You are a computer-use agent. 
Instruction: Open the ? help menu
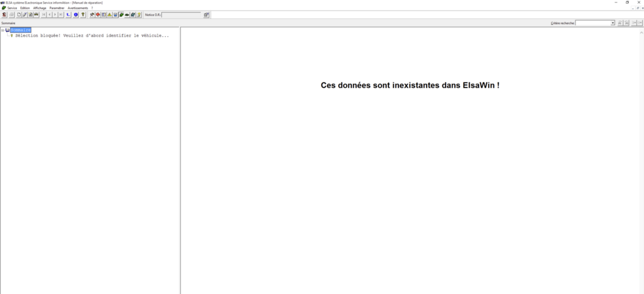(x=92, y=8)
